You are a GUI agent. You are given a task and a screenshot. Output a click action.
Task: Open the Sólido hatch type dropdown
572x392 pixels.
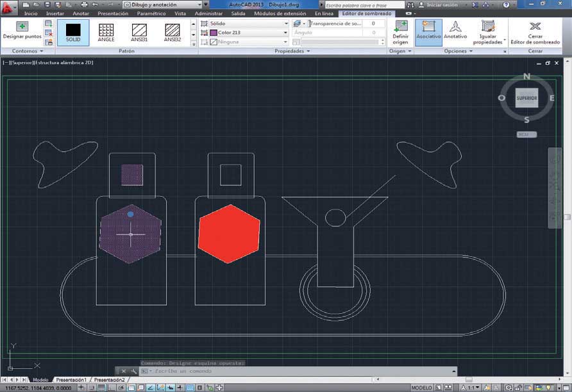249,23
